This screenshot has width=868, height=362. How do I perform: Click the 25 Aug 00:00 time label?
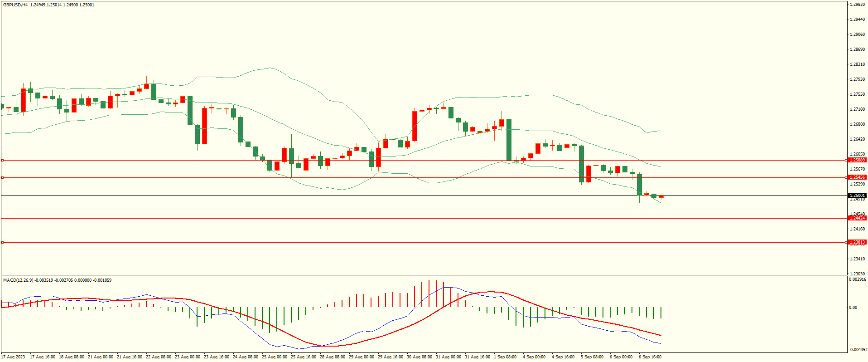point(275,357)
